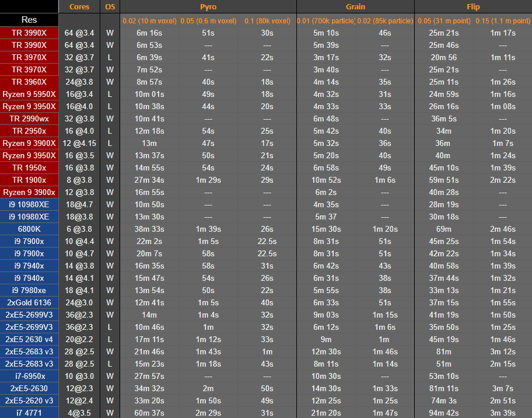Image resolution: width=532 pixels, height=418 pixels.
Task: Click the 1m 43s Pyro cell
Action: tap(208, 351)
